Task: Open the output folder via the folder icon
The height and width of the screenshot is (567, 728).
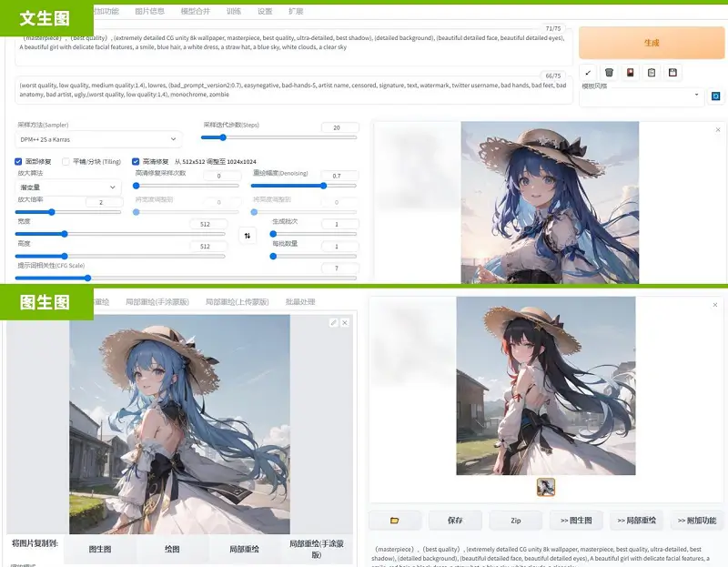Action: click(x=395, y=521)
